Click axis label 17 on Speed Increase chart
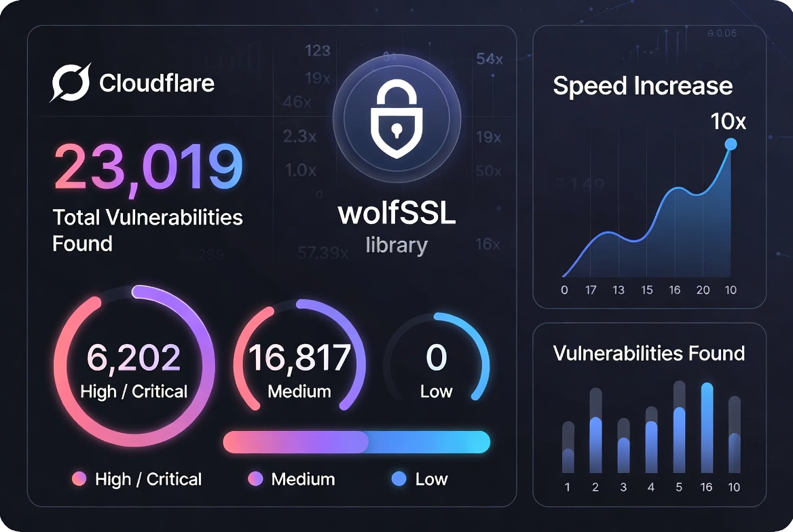 pyautogui.click(x=591, y=290)
